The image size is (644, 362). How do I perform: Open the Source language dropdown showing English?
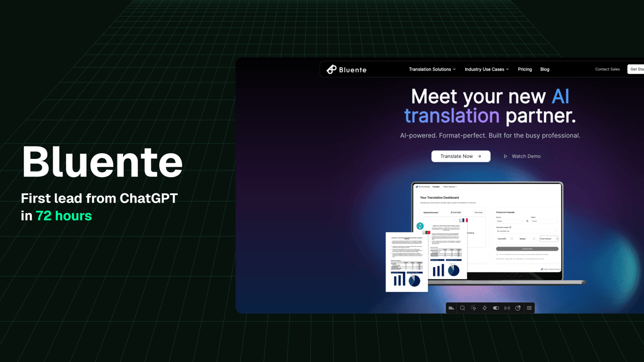click(x=510, y=221)
